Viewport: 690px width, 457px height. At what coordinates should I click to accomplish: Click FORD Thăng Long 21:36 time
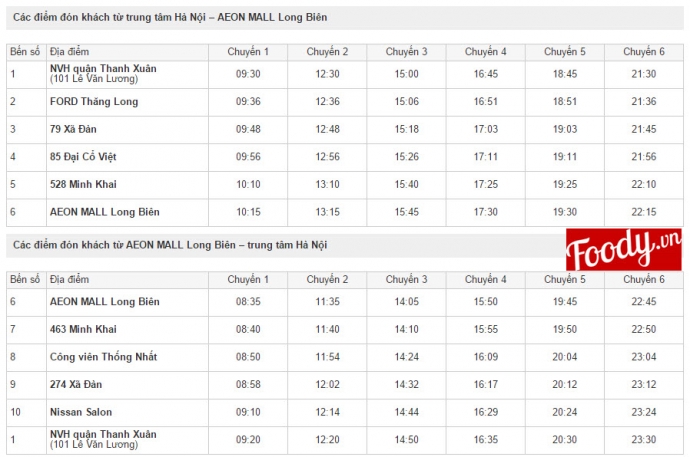[644, 102]
